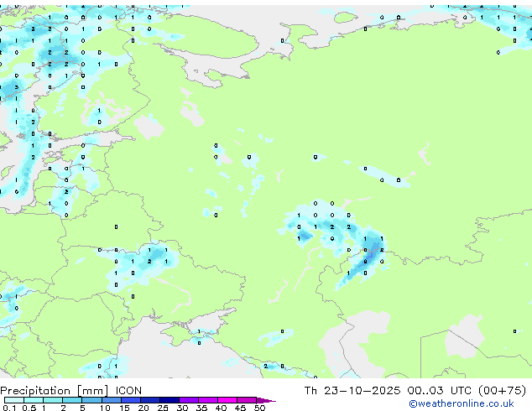532x411 pixels.
Task: Click the purple arrow above 50 mm
Action: (x=266, y=400)
